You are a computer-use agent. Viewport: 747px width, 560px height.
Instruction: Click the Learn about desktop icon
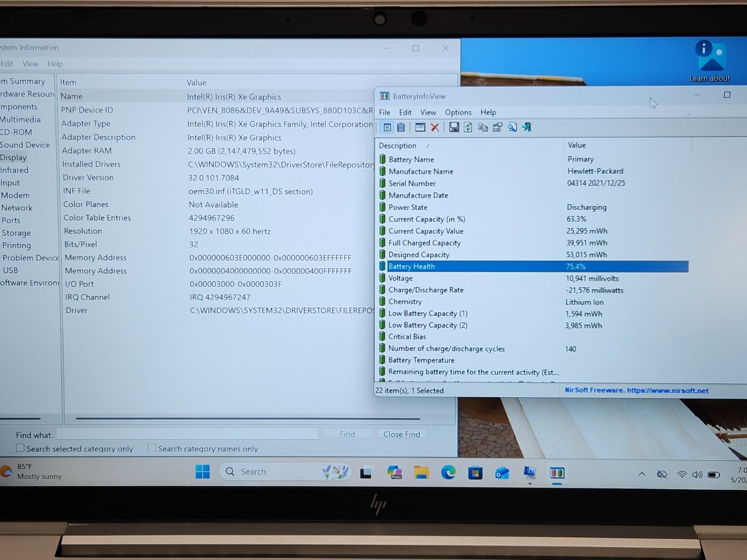point(710,61)
